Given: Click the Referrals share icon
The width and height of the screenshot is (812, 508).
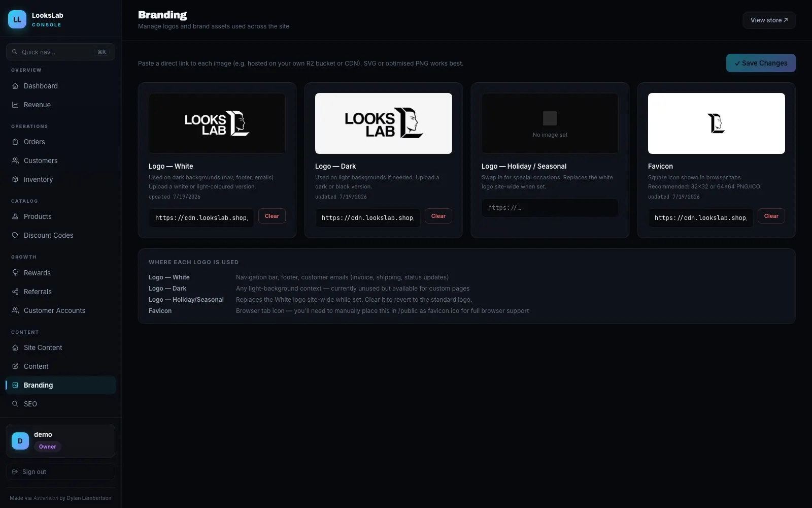Looking at the screenshot, I should pos(15,292).
